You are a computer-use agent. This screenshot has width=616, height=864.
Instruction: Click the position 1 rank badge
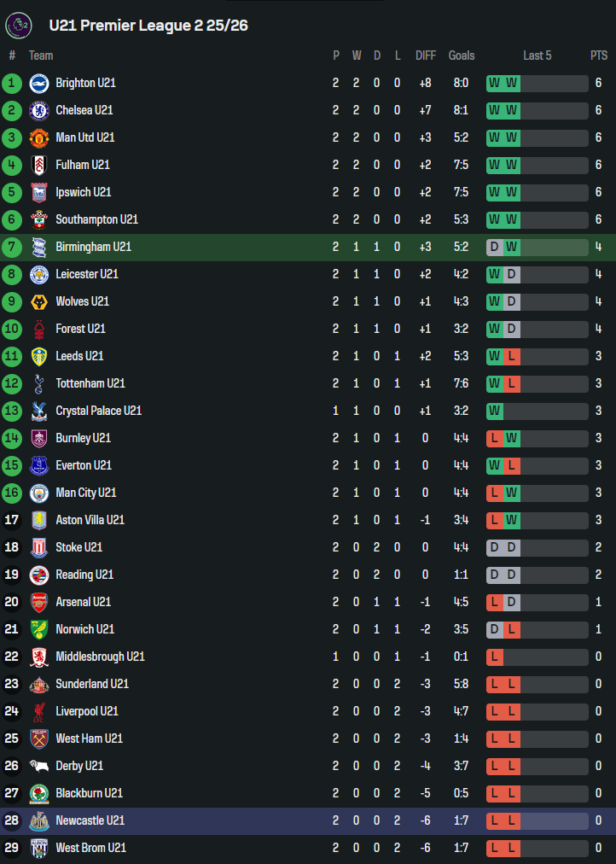pos(12,83)
